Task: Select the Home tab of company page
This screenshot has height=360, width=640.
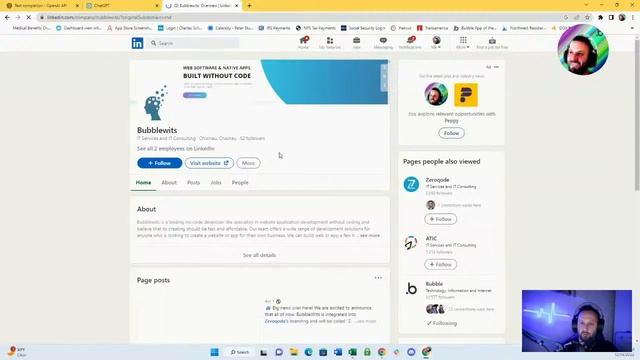Action: pos(143,182)
